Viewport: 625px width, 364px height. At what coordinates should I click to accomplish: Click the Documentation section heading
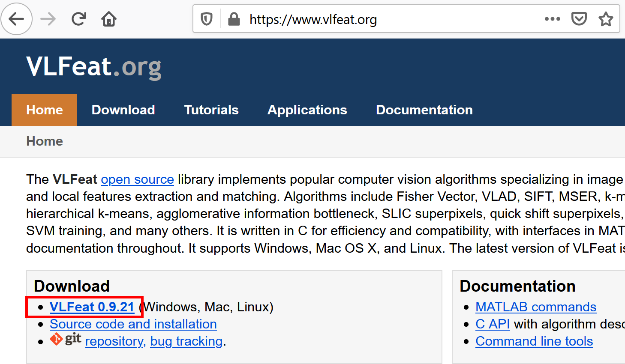tap(517, 286)
